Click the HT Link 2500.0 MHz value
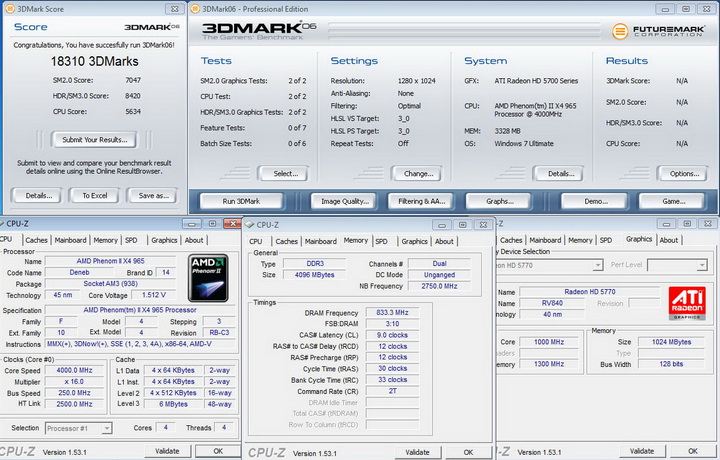This screenshot has width=720, height=460. coord(74,404)
